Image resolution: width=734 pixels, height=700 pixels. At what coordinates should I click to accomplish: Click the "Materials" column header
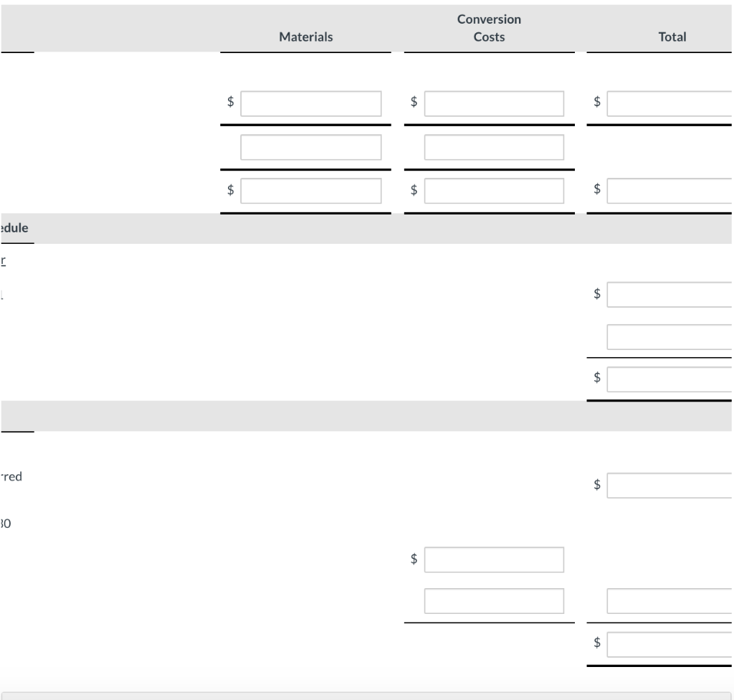coord(305,37)
